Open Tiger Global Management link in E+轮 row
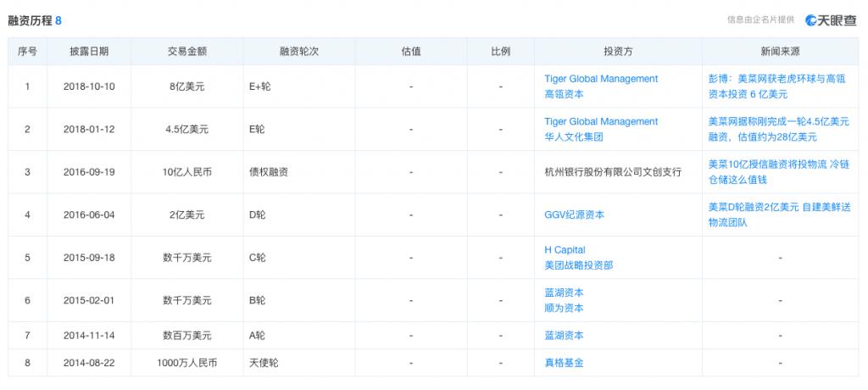 [x=601, y=79]
